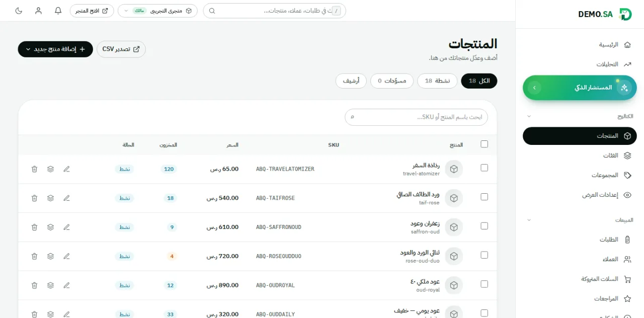Click the افتح المتجر button
This screenshot has width=644, height=318.
click(92, 11)
